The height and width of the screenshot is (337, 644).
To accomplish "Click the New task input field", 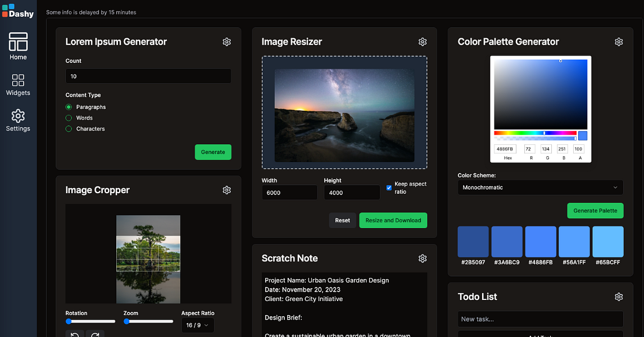I will pyautogui.click(x=540, y=319).
